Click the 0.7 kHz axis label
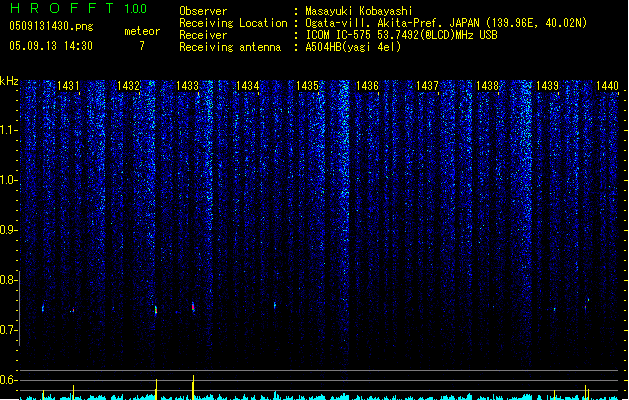 point(8,330)
